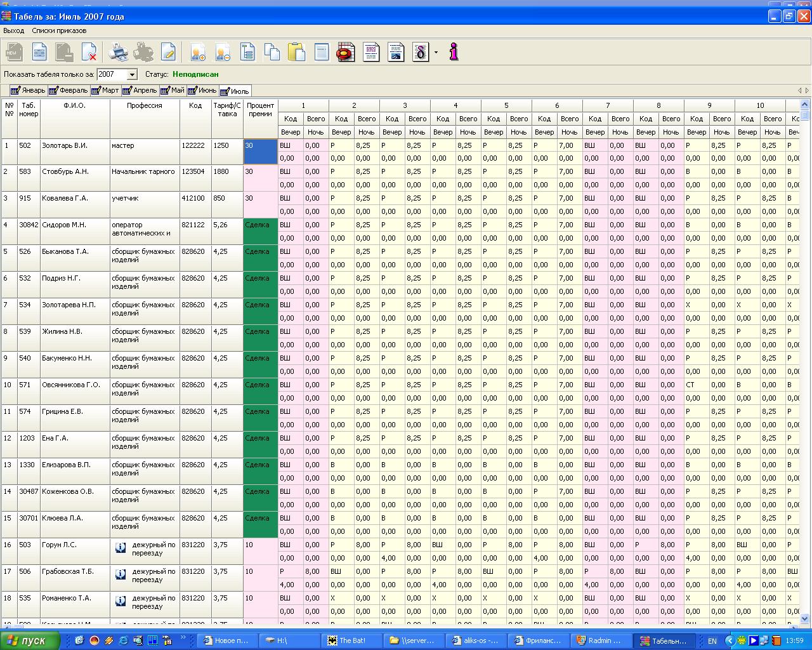Expand the arrow next to the last toolbar report icon
This screenshot has height=650, width=812.
tap(436, 53)
